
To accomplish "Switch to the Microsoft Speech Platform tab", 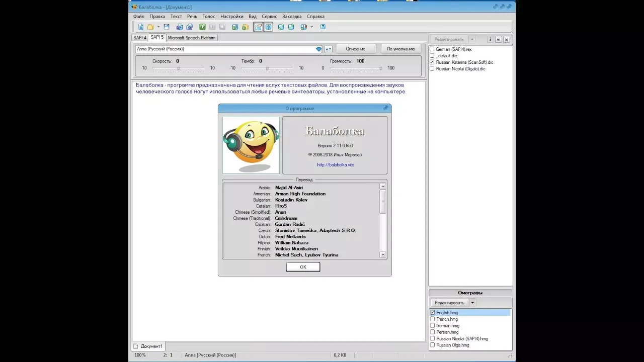I will [x=192, y=38].
